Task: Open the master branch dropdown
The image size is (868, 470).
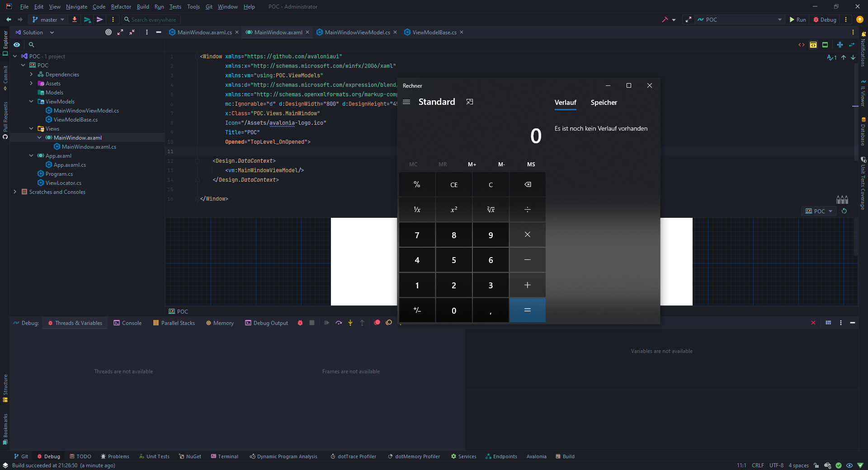Action: [x=48, y=20]
